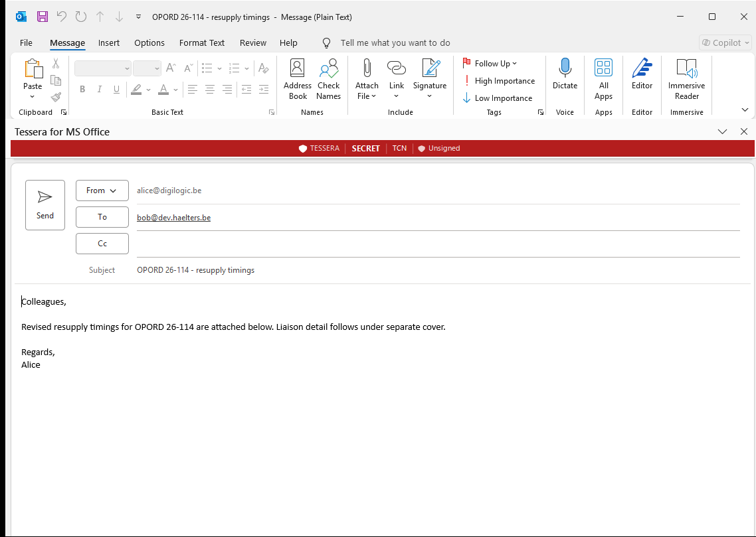Center align text
This screenshot has width=756, height=537.
210,89
